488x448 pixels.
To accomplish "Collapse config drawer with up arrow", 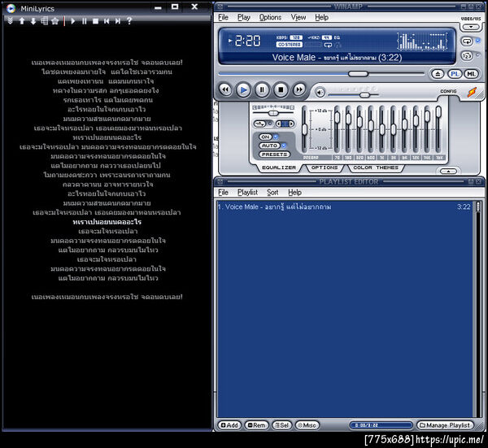I will [448, 172].
